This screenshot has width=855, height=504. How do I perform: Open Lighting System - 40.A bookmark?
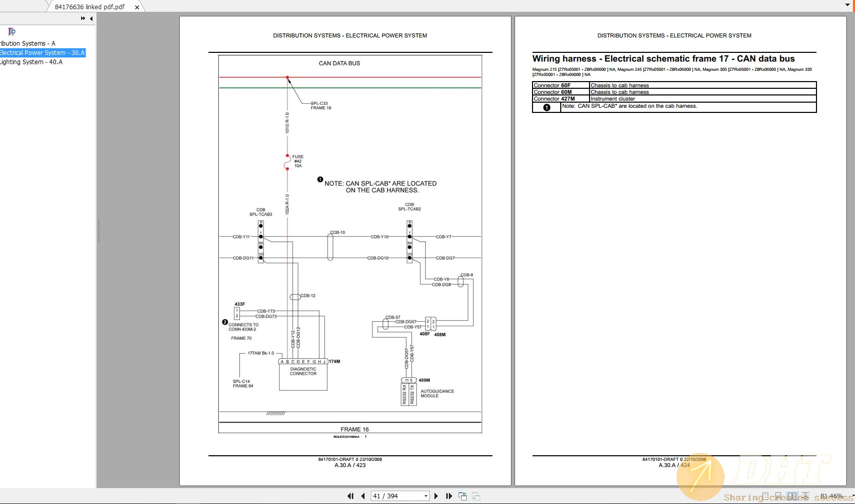pyautogui.click(x=31, y=62)
